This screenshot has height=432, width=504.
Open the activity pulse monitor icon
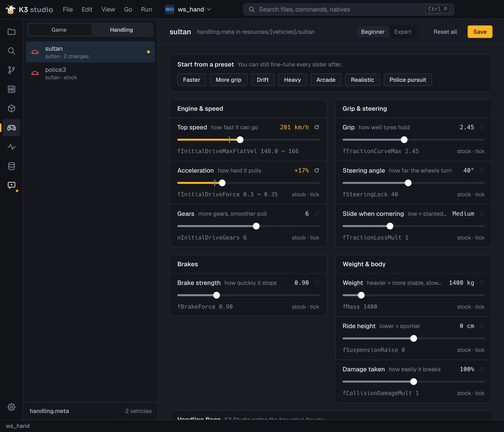pos(11,147)
